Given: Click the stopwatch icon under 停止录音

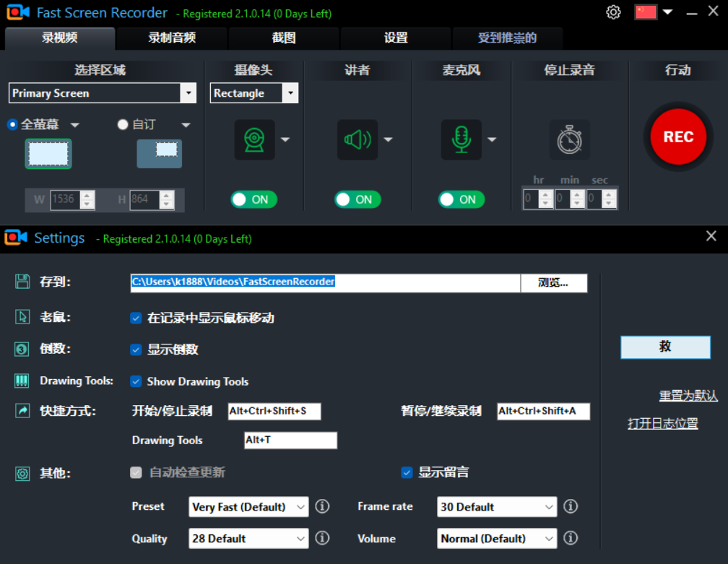Looking at the screenshot, I should pyautogui.click(x=570, y=139).
